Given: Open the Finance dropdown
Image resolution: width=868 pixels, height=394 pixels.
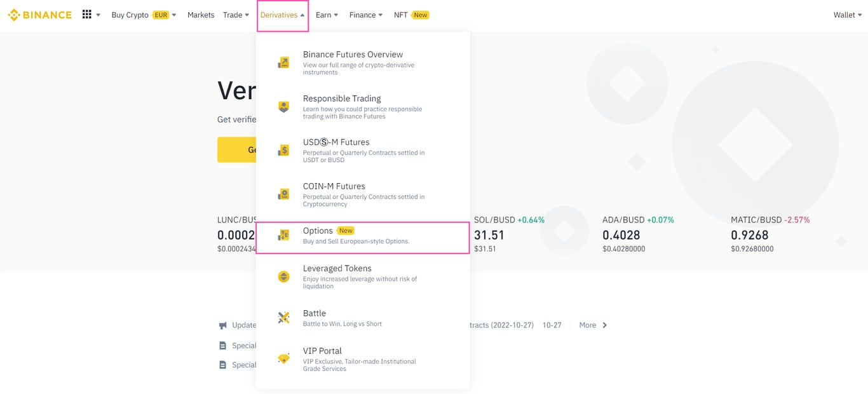Looking at the screenshot, I should 365,15.
